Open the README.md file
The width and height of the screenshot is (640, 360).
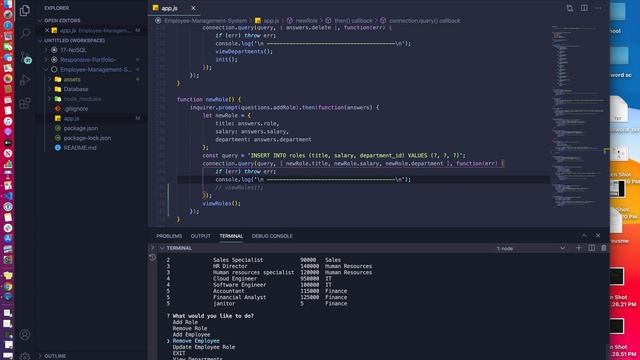point(80,148)
